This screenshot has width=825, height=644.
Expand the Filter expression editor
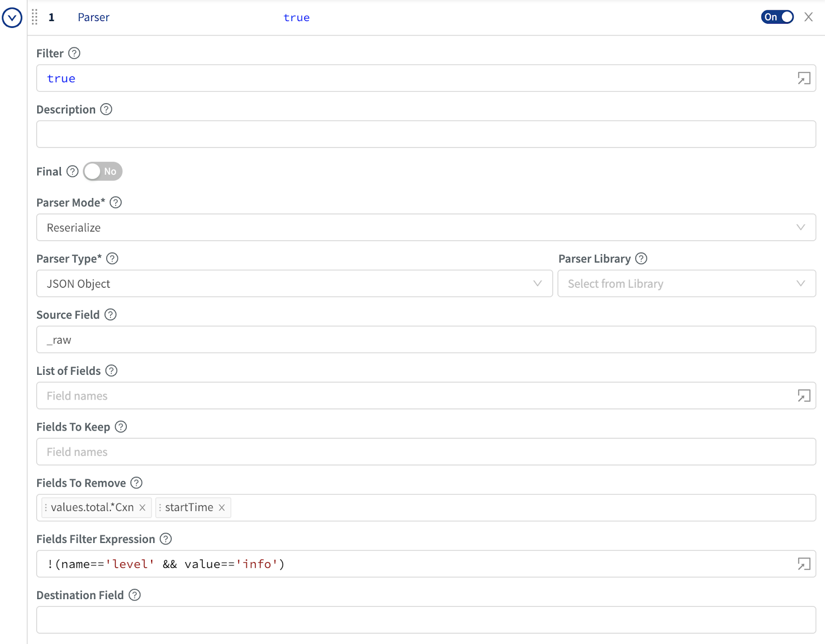(x=804, y=78)
